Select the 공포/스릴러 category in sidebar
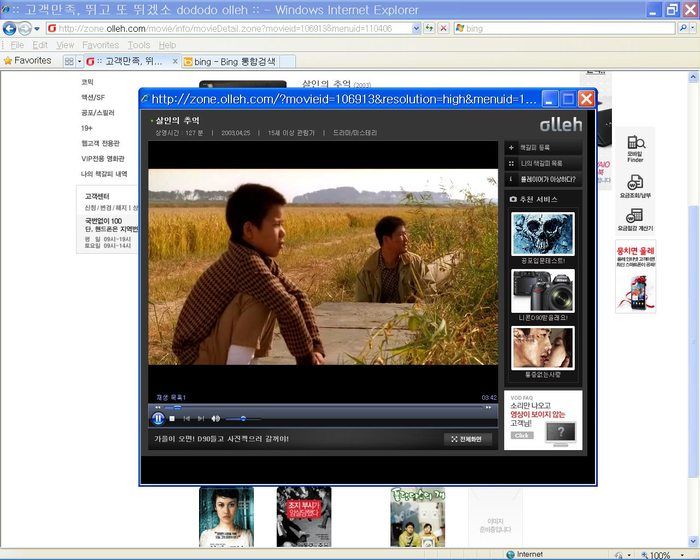The height and width of the screenshot is (560, 700). pyautogui.click(x=98, y=113)
